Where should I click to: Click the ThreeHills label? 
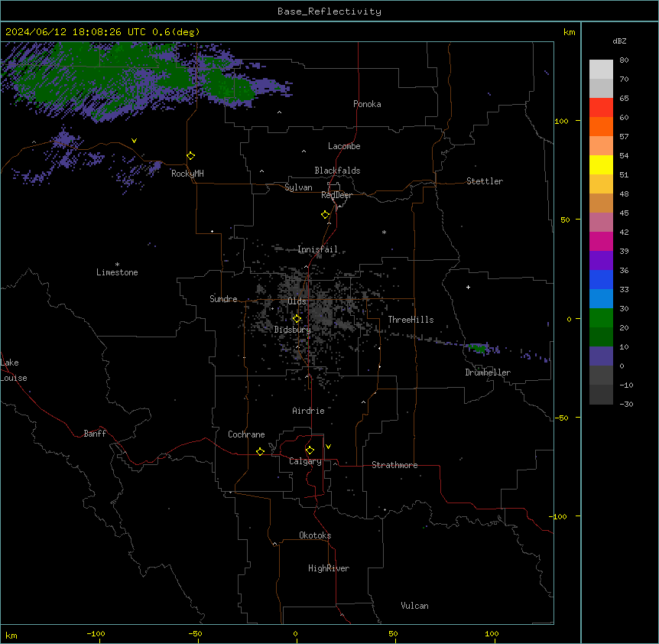[411, 320]
